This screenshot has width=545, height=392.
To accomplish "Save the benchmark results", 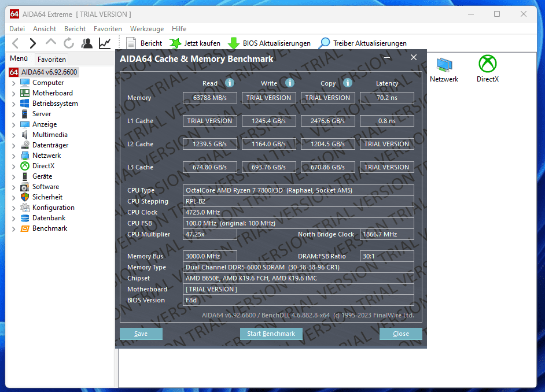I will pyautogui.click(x=141, y=334).
